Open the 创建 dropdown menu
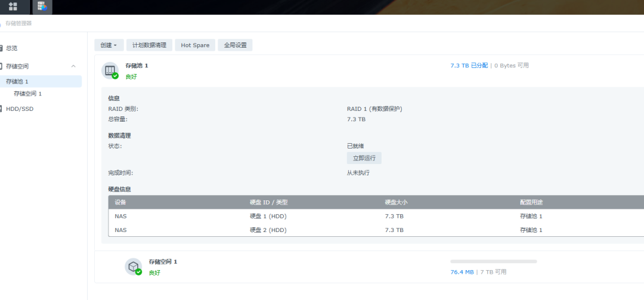Viewport: 644px width, 300px height. click(109, 45)
